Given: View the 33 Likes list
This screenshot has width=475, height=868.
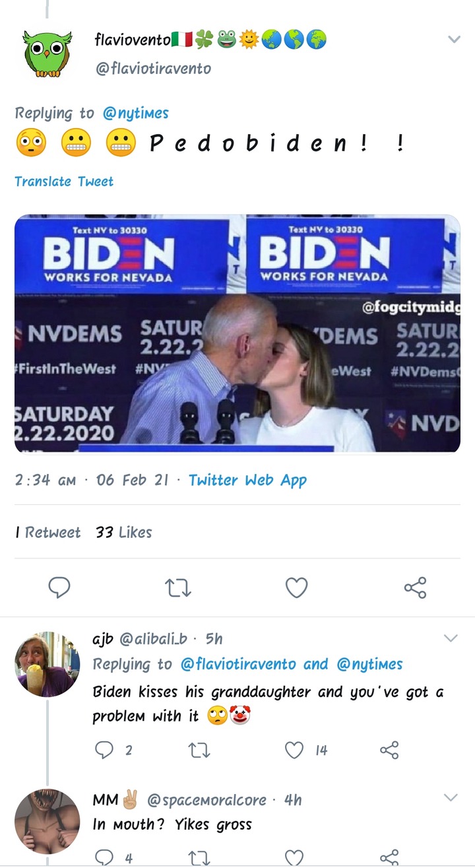Looking at the screenshot, I should coord(124,532).
